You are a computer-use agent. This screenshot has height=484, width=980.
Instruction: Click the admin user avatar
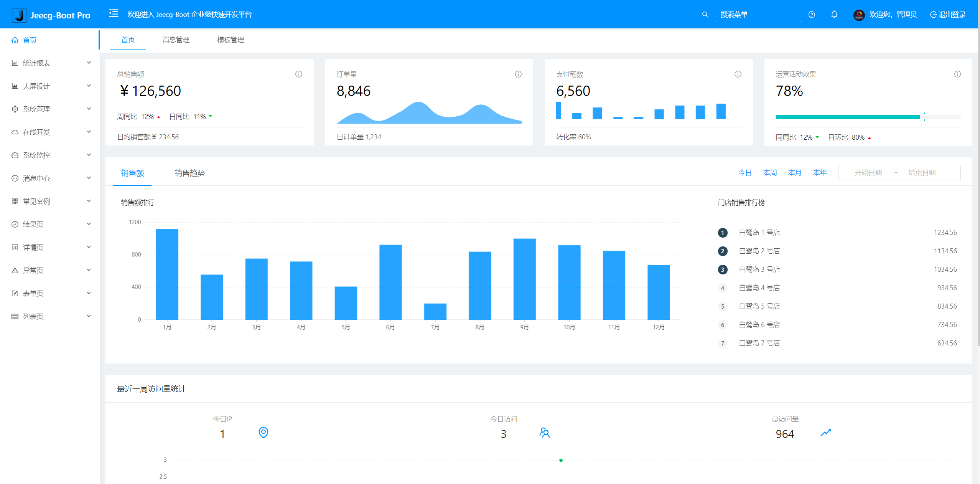pyautogui.click(x=859, y=15)
